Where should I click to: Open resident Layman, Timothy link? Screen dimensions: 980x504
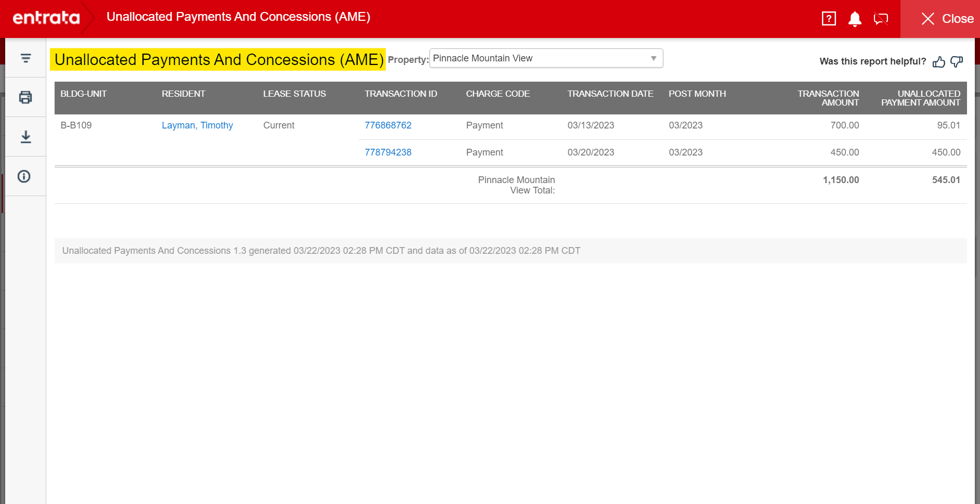click(197, 125)
